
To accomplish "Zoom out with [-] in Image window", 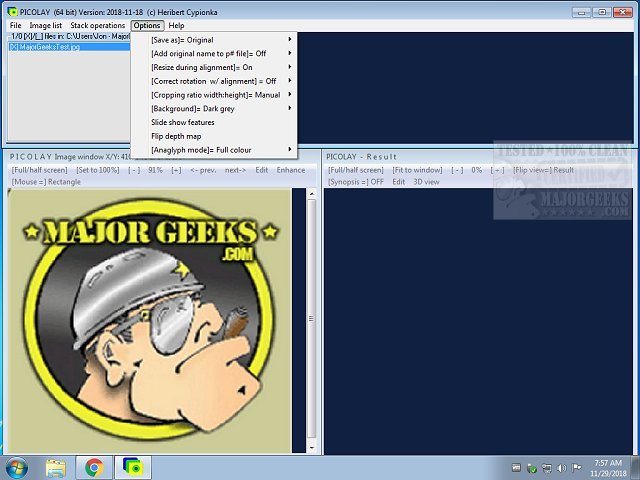I will (134, 170).
